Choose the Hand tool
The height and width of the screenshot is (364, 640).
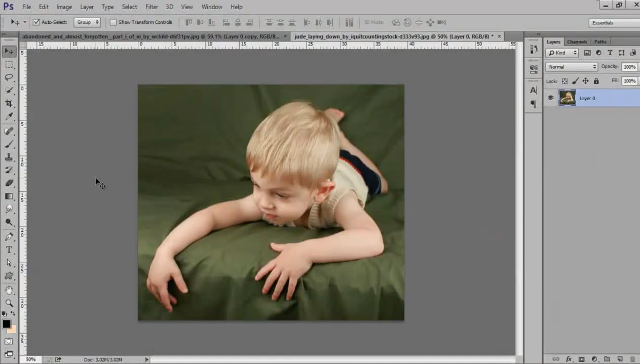coord(9,290)
